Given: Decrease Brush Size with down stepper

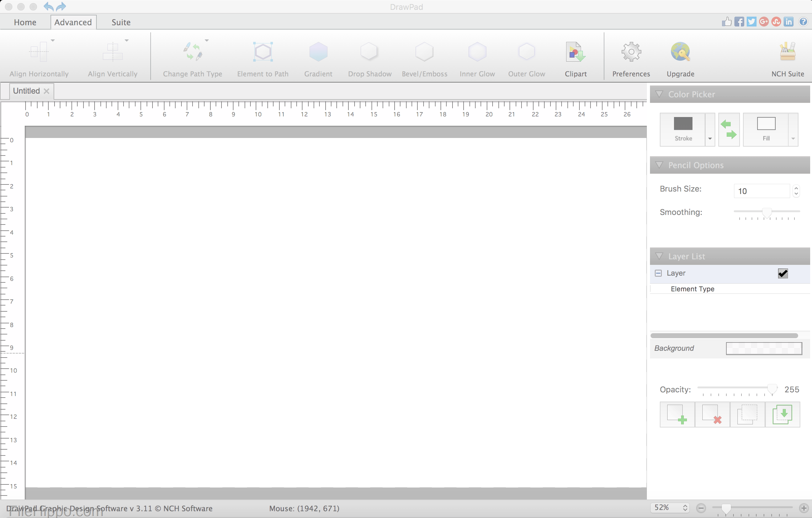Looking at the screenshot, I should (796, 194).
